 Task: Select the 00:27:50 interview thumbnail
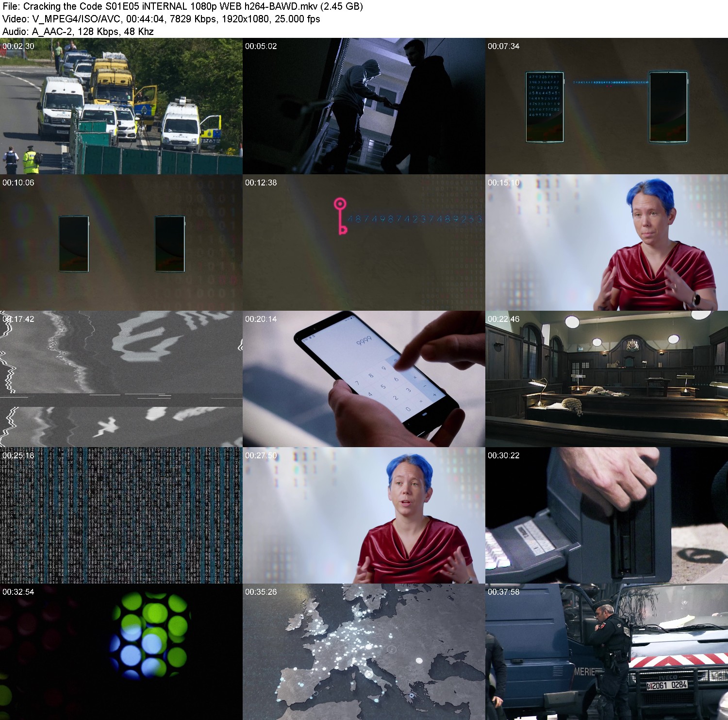point(364,516)
